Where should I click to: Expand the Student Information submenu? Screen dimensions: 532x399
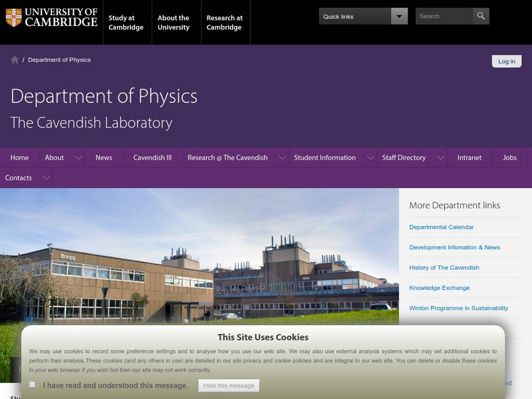(370, 158)
